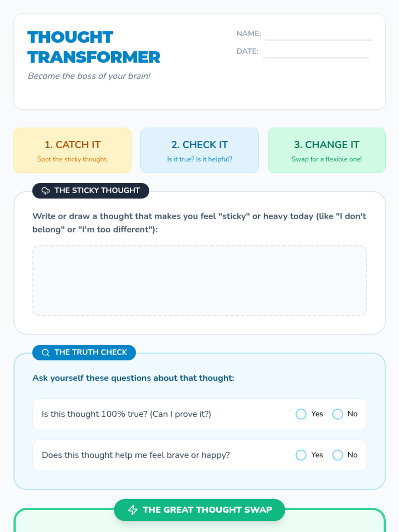399x532 pixels.
Task: Click The Great Thought Swap badge
Action: [199, 510]
